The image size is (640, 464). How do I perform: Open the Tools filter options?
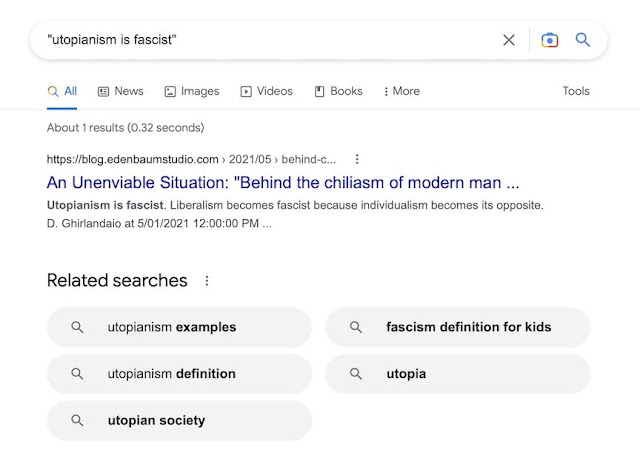point(576,91)
